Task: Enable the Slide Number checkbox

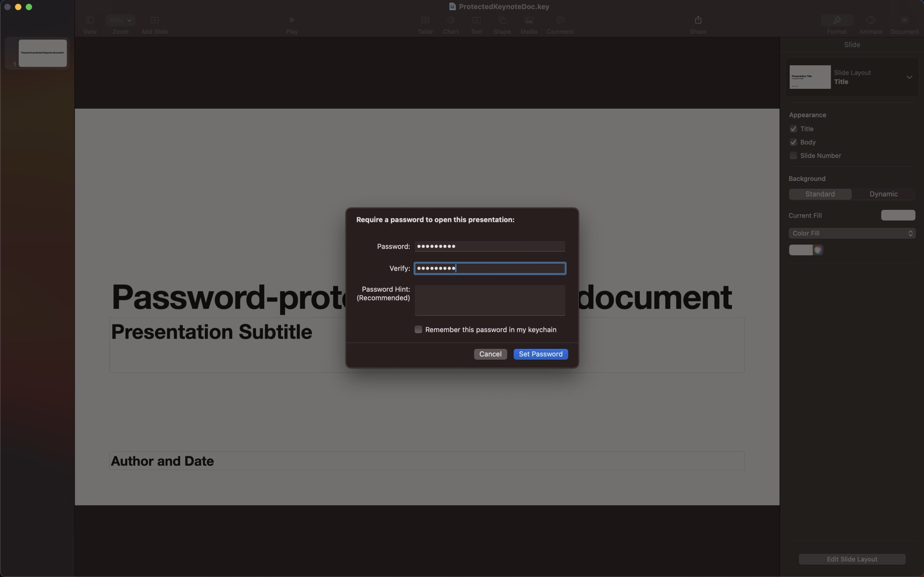Action: pyautogui.click(x=793, y=155)
